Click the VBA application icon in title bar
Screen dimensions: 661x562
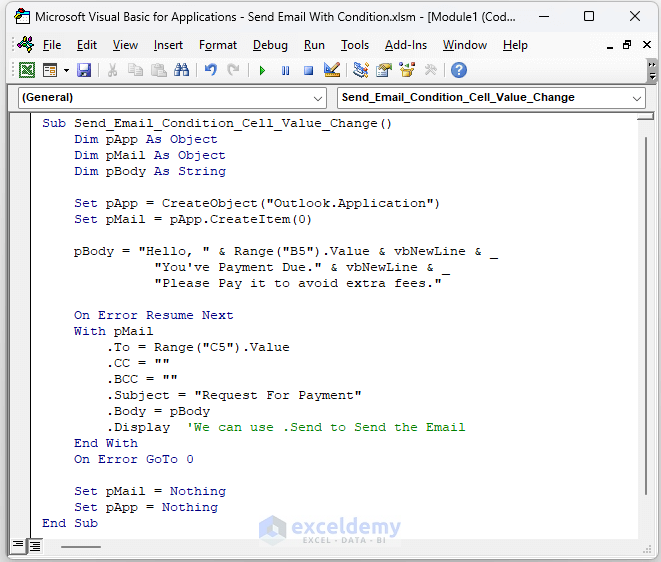22,17
